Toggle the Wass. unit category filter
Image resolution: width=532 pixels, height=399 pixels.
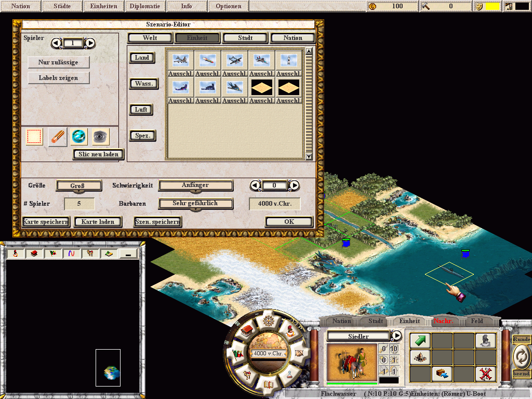click(x=144, y=83)
